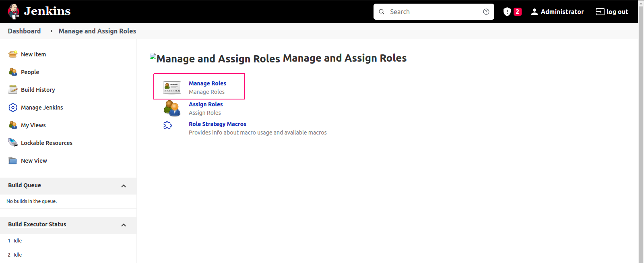Go to the Dashboard breadcrumb
644x263 pixels.
click(x=24, y=31)
